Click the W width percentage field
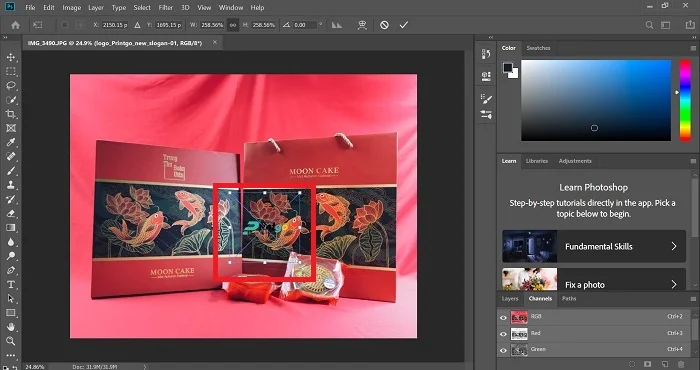Image resolution: width=700 pixels, height=370 pixels. [x=212, y=25]
